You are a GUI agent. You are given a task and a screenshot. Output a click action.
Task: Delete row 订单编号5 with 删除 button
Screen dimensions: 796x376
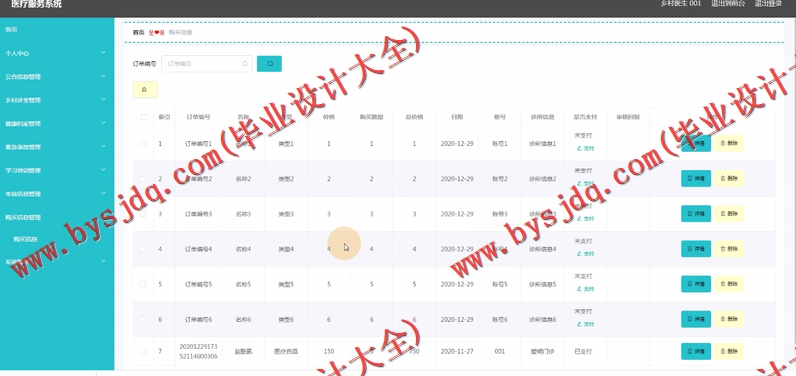[729, 284]
